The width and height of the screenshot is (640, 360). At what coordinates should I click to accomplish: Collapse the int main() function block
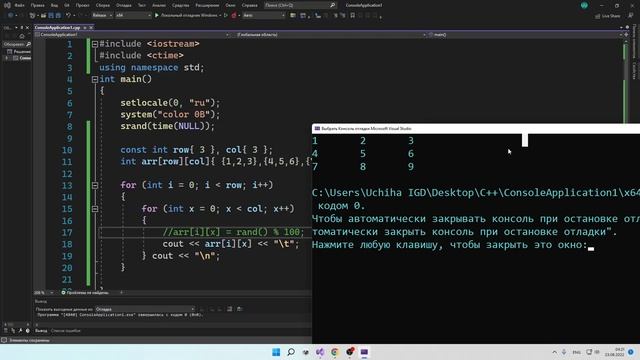(x=95, y=80)
